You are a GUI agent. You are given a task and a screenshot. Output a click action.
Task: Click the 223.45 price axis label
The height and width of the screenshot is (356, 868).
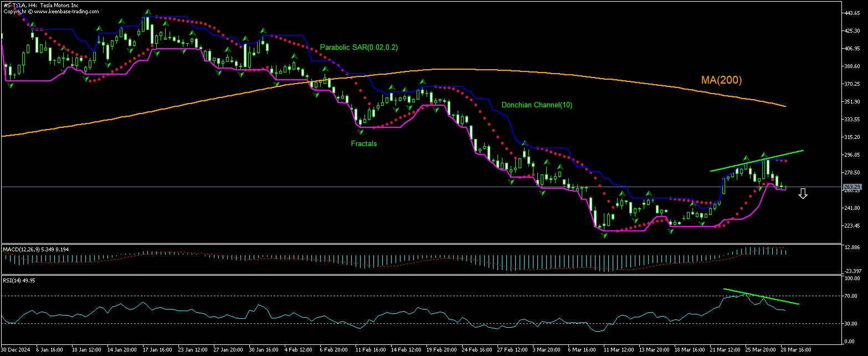[851, 226]
